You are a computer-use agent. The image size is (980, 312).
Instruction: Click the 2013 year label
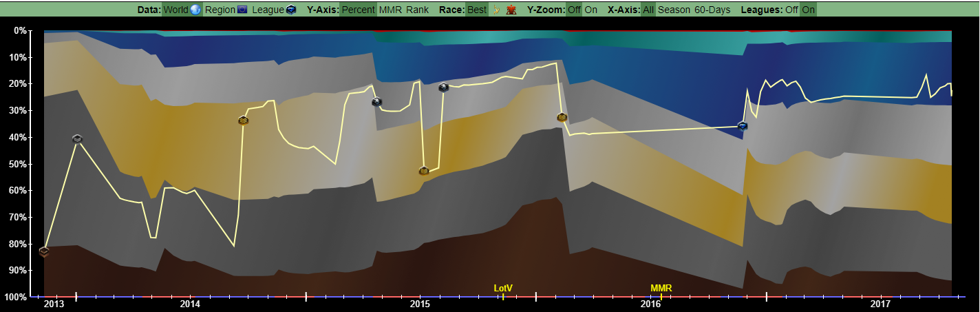click(53, 304)
